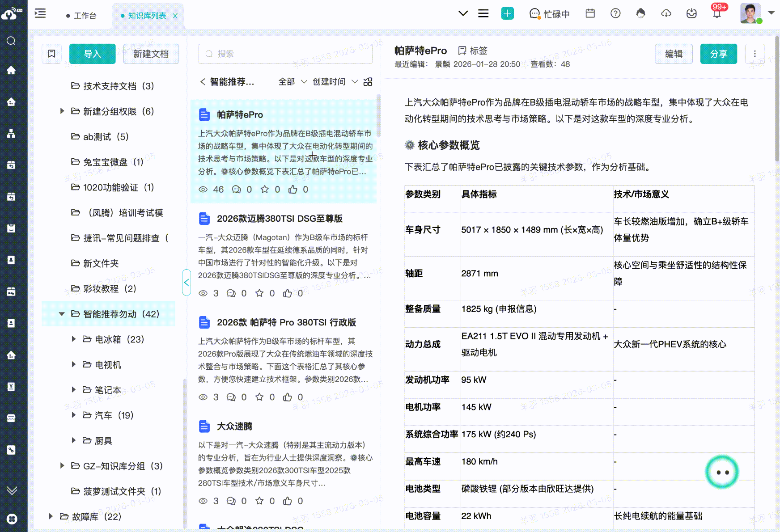This screenshot has width=780, height=532.
Task: Click the green plus add button
Action: point(507,13)
